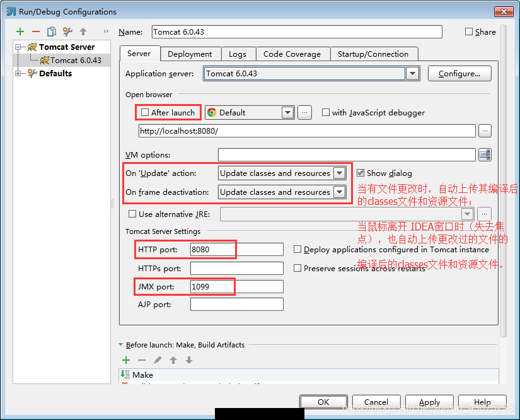Click the Configure... button
Screen dimensions: 520x420
coord(459,74)
